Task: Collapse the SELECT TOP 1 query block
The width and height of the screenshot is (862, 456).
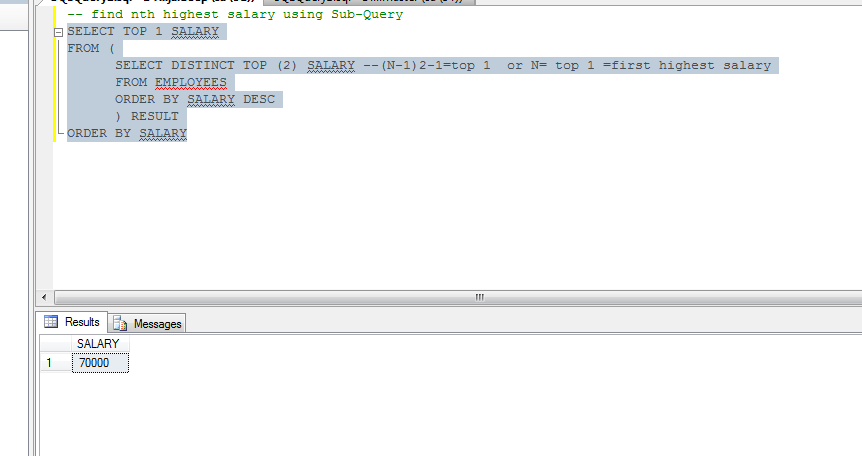Action: 58,32
